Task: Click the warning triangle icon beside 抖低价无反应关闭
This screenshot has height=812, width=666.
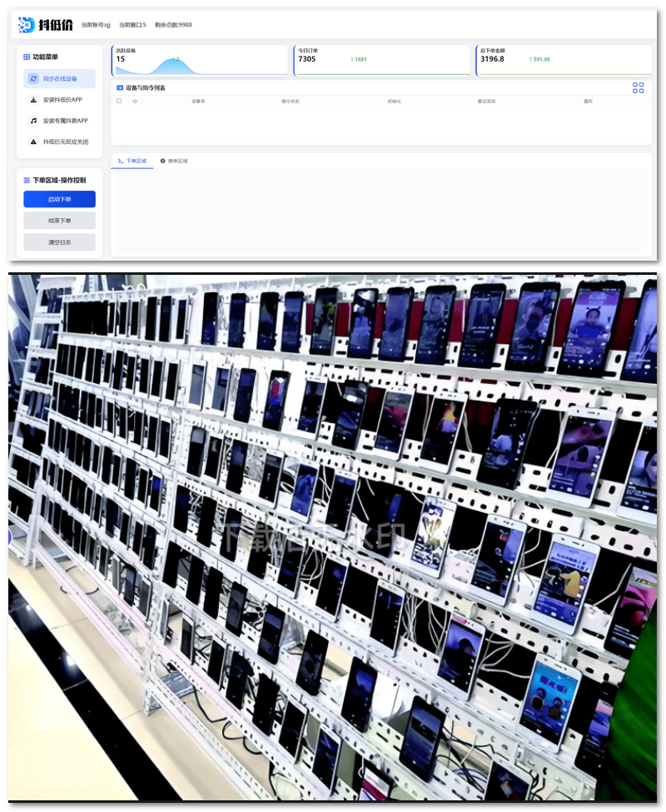Action: click(33, 142)
